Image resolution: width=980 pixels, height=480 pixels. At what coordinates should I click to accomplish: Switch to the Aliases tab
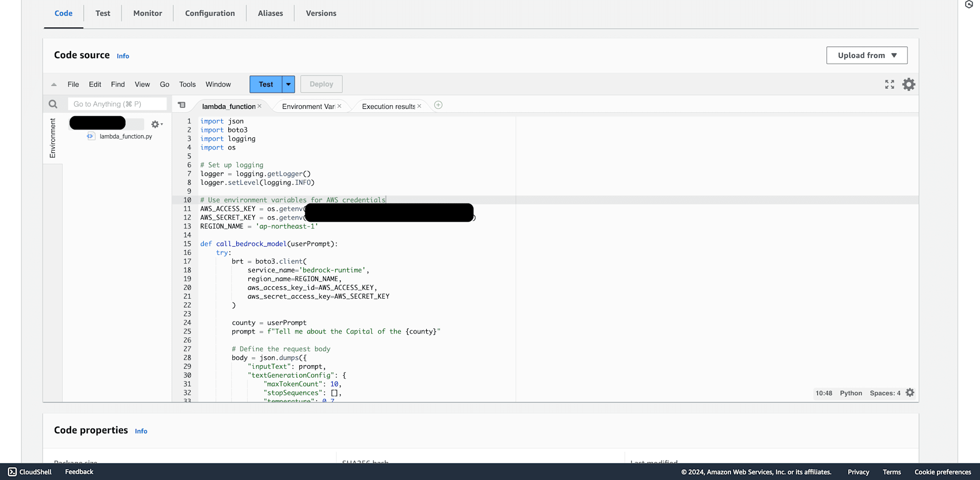point(270,13)
